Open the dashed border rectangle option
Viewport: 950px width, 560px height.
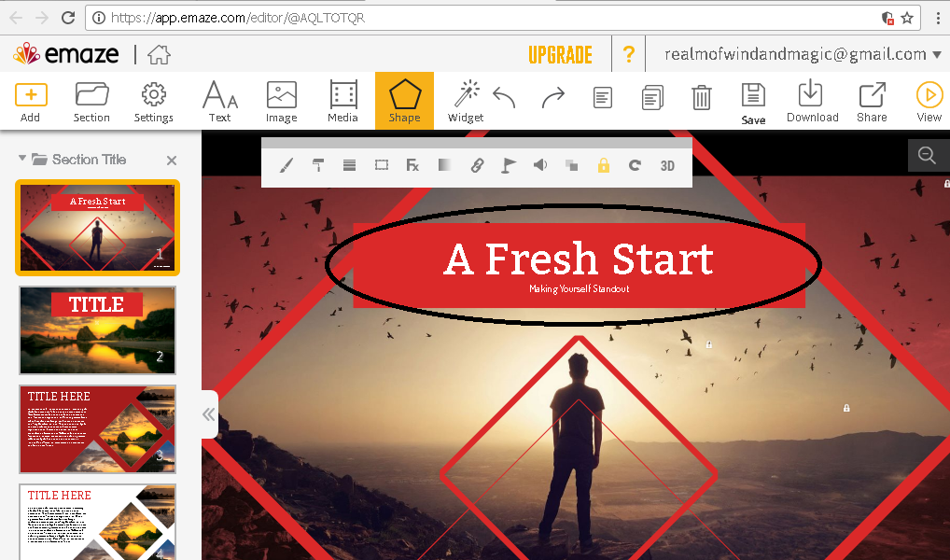(381, 165)
